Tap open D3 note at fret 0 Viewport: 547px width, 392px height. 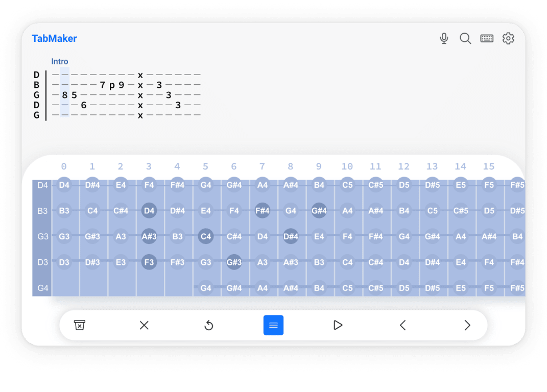click(x=64, y=262)
